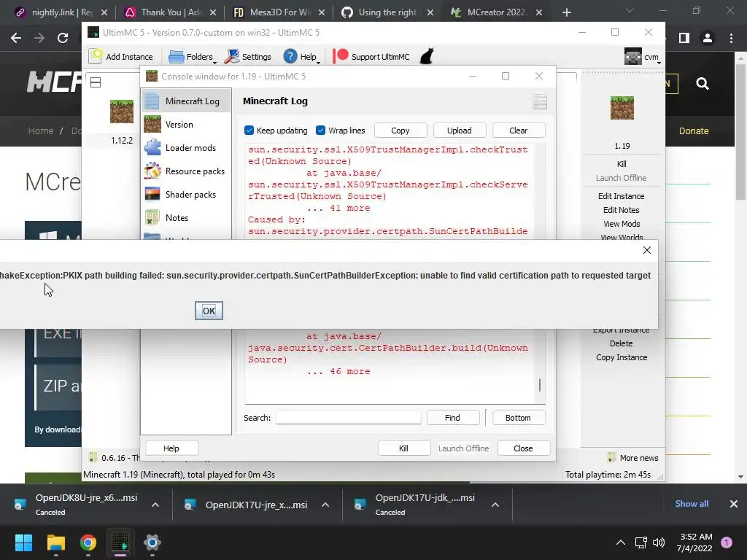Viewport: 747px width, 560px height.
Task: Click OK in the PKIX error dialog
Action: [x=209, y=311]
